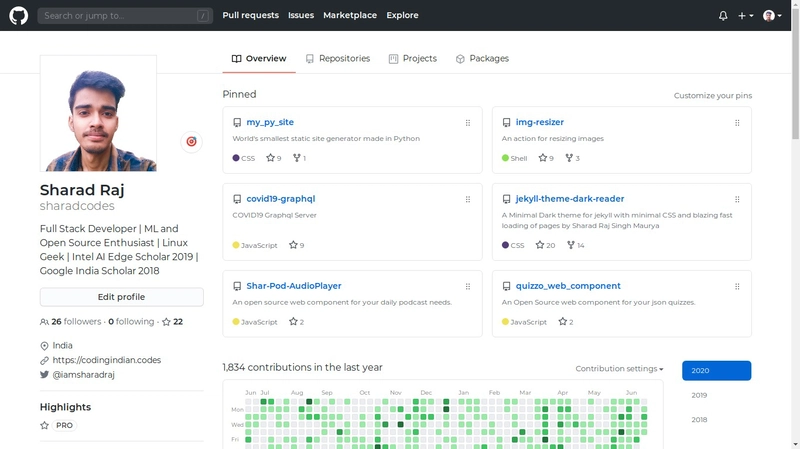Screen dimensions: 800x449
Task: Open the Packages tab
Action: pyautogui.click(x=482, y=59)
